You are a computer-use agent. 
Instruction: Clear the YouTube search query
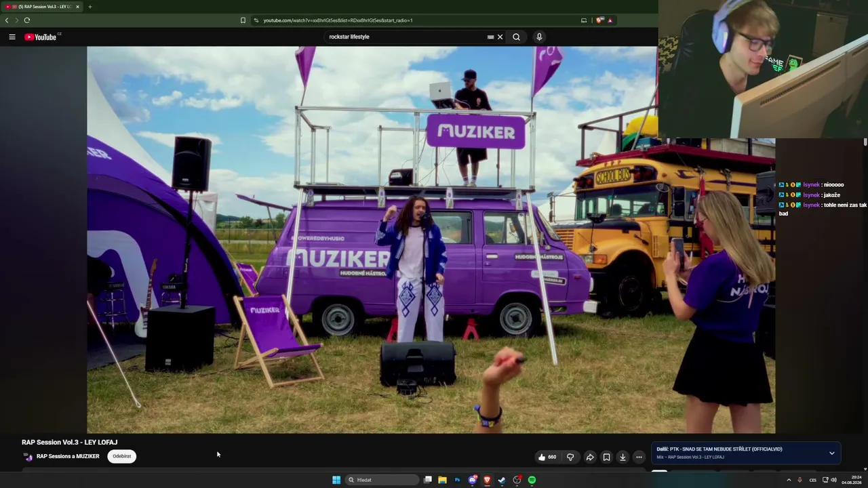[x=500, y=37]
